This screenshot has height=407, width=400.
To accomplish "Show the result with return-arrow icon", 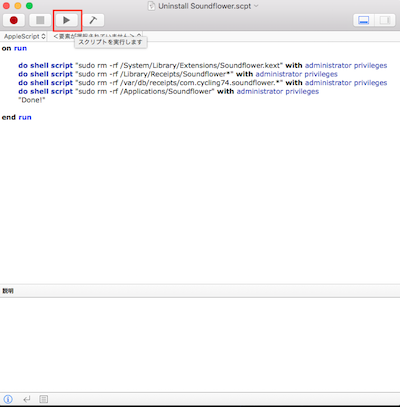I will (27, 399).
